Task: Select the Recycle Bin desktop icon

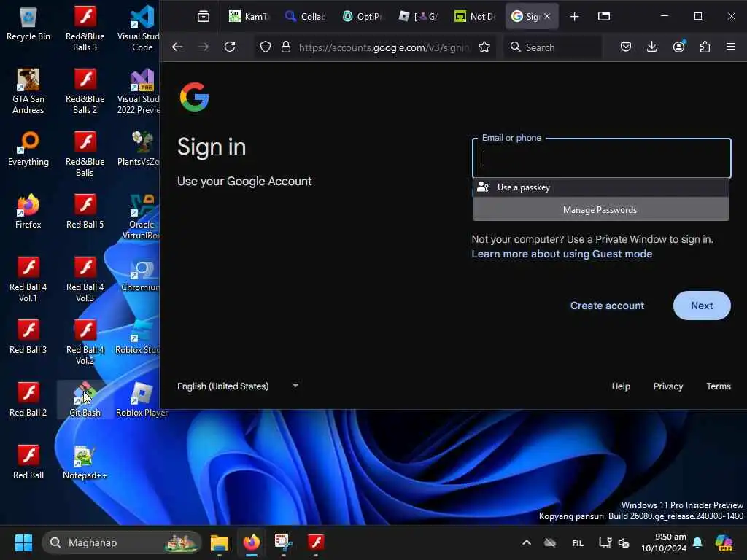Action: pyautogui.click(x=28, y=24)
